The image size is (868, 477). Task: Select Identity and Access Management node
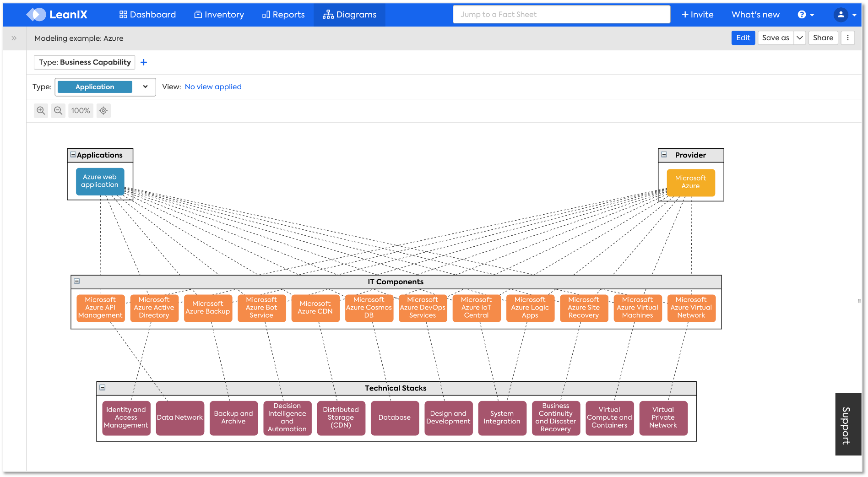click(126, 418)
